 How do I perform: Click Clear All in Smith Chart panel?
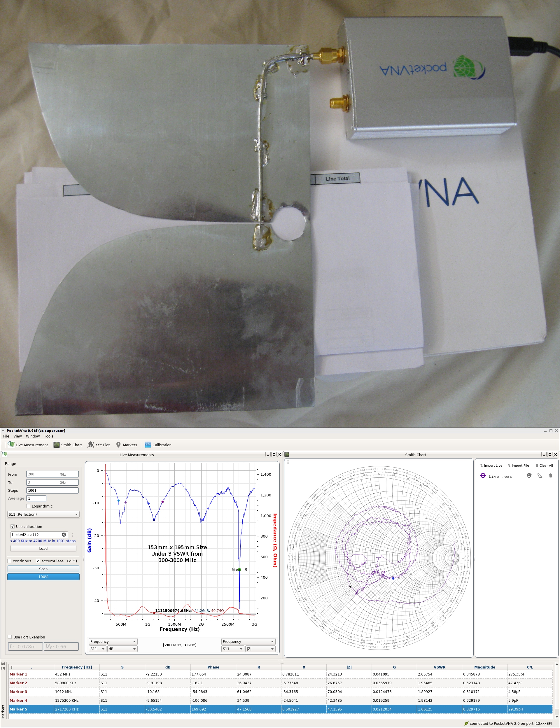(x=544, y=465)
